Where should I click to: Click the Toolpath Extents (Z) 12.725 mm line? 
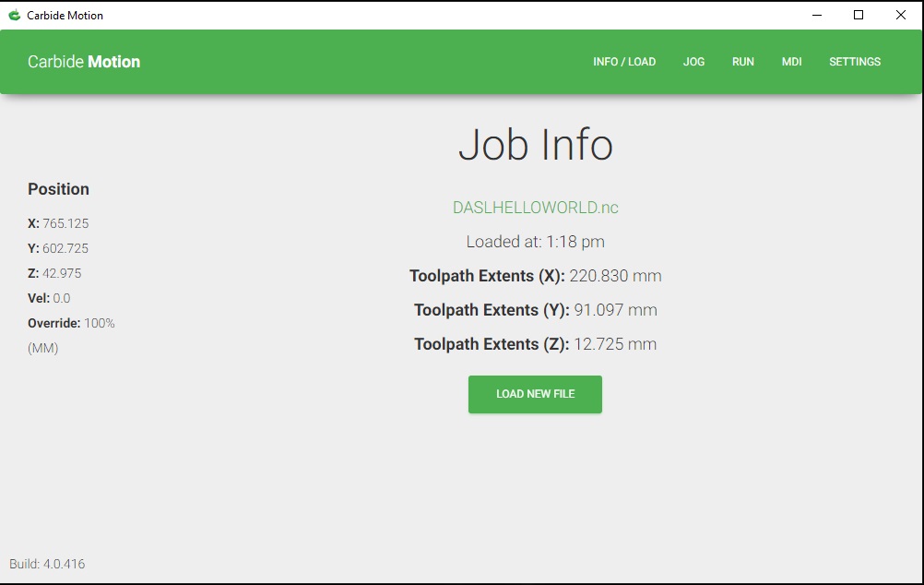click(535, 344)
